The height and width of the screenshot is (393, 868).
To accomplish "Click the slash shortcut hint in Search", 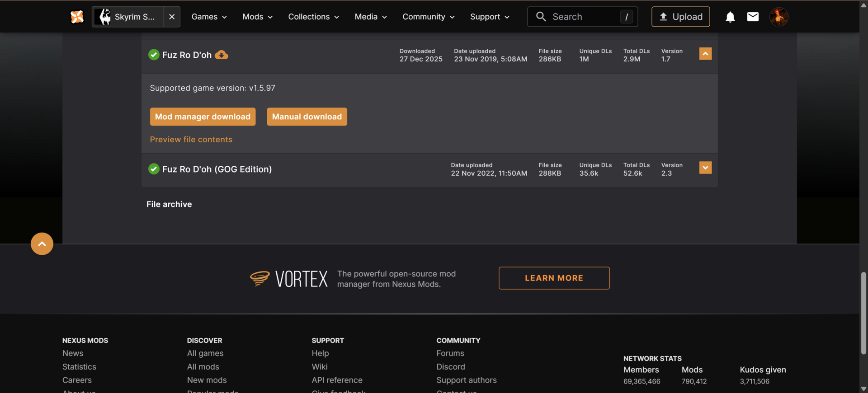I will click(x=626, y=17).
